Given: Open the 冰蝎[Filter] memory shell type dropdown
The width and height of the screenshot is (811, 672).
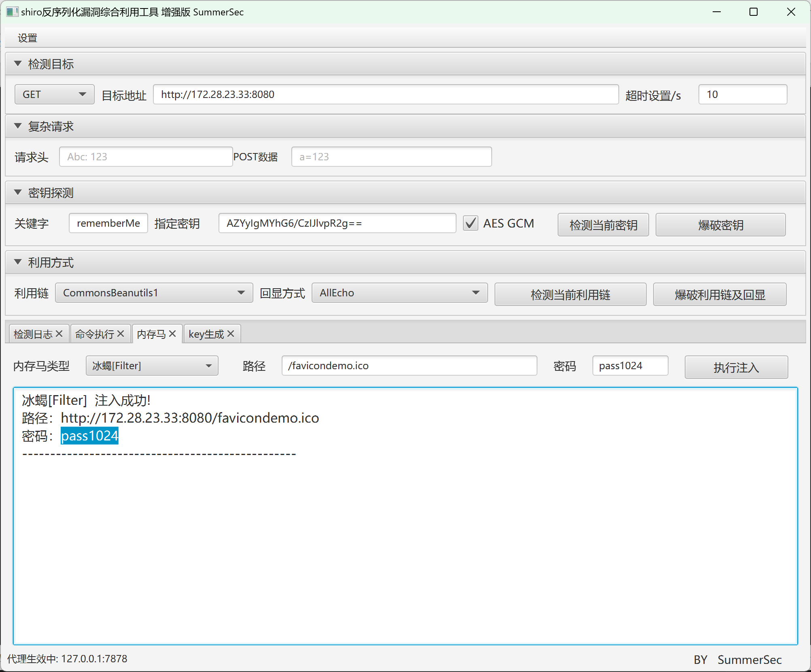Looking at the screenshot, I should click(152, 366).
